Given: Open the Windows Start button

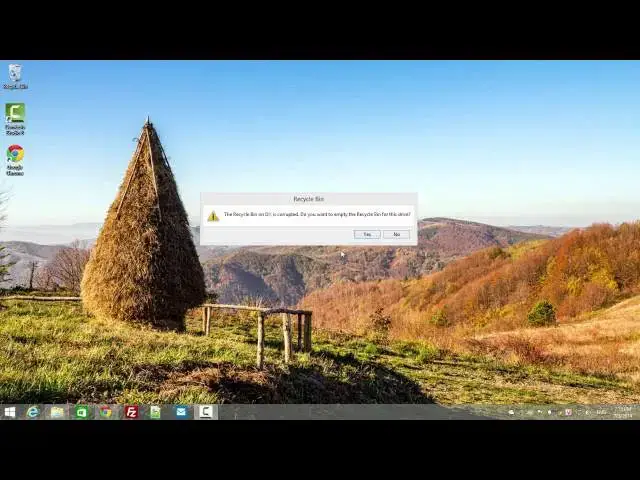Looking at the screenshot, I should tap(10, 412).
